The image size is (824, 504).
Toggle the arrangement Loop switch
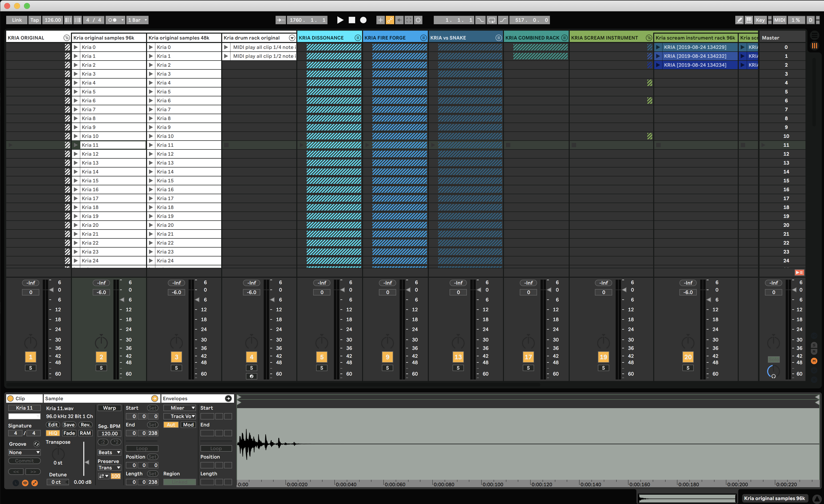click(492, 20)
